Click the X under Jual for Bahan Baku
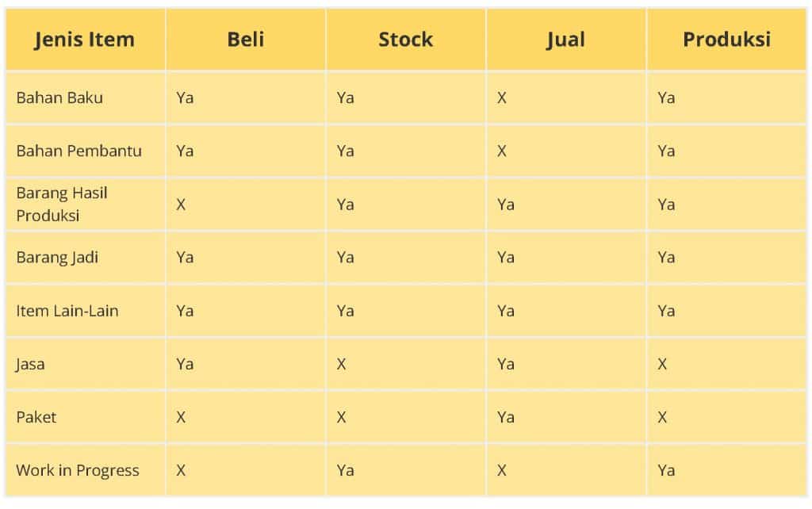Viewport: 812px width, 509px height. (502, 98)
